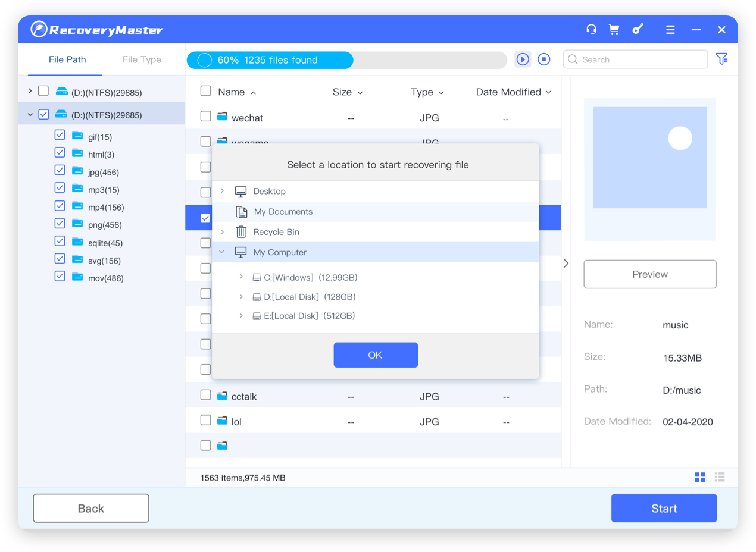Open the shopping cart to purchase
Viewport: 756px width, 552px height.
(x=614, y=29)
